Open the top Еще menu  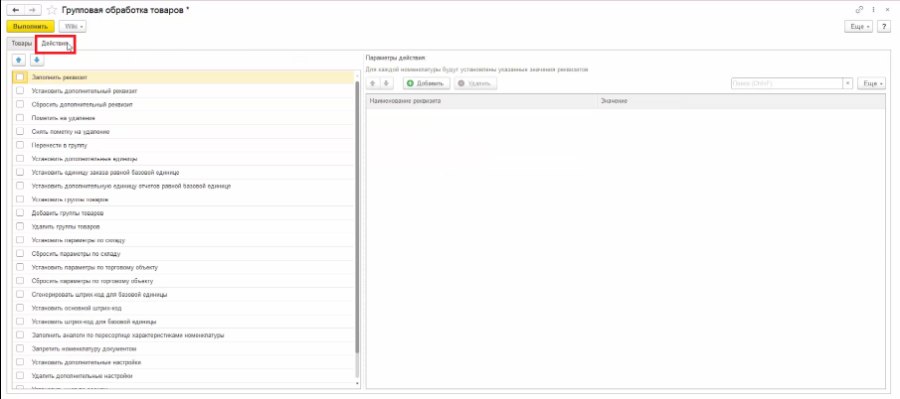pyautogui.click(x=859, y=26)
